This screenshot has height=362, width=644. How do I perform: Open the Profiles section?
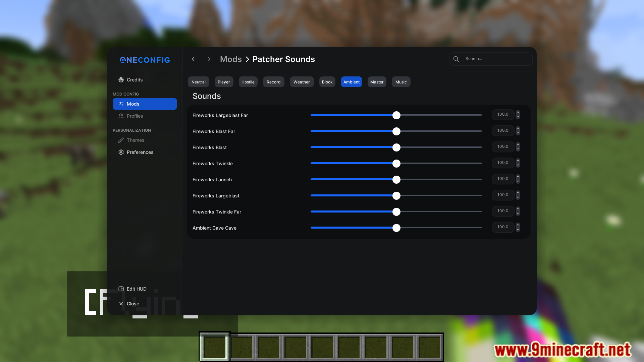click(x=145, y=116)
